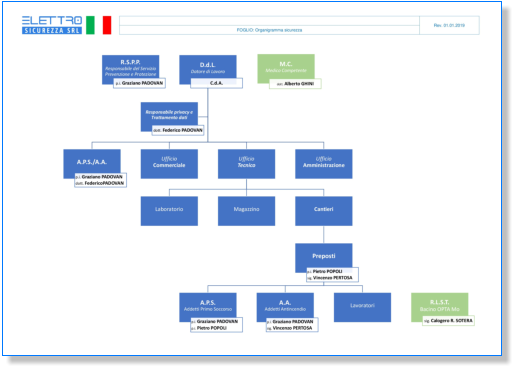Viewport: 518px width, 371px height.
Task: Click the Italian flag image
Action: 99,25
